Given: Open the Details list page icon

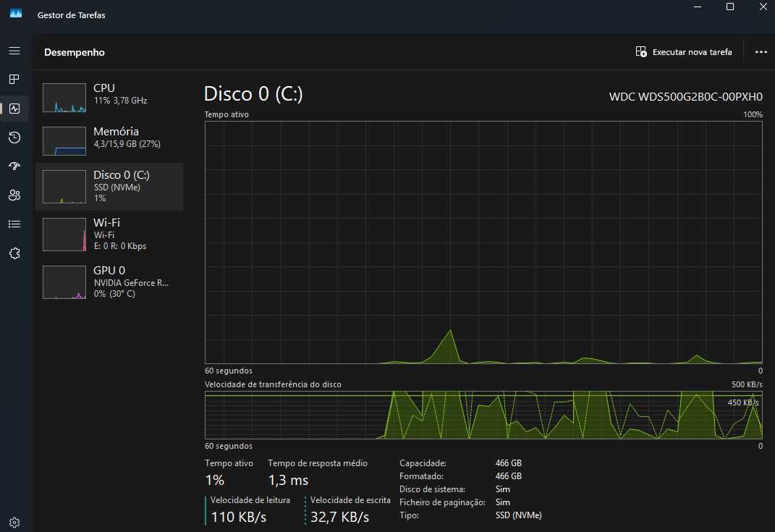Looking at the screenshot, I should click(14, 224).
